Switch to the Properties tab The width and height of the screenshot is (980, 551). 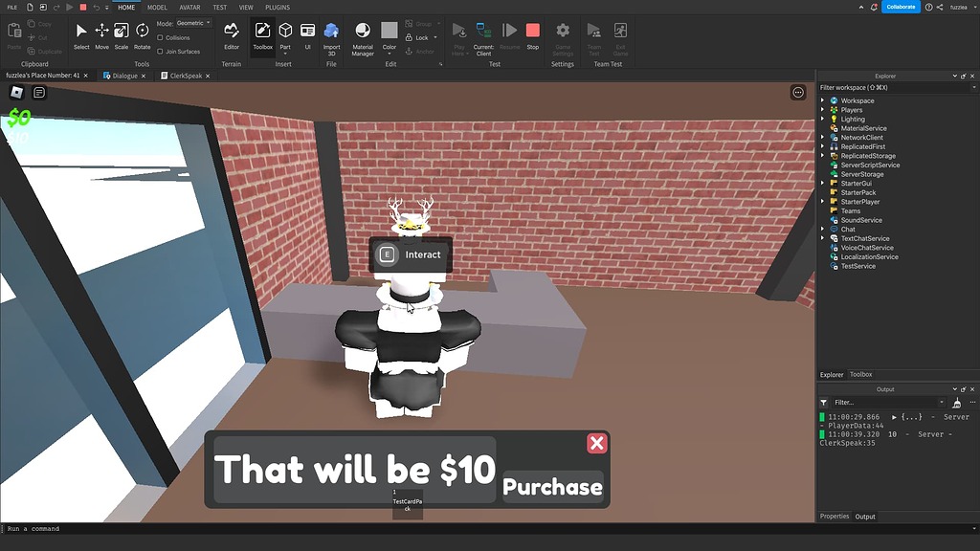(x=834, y=516)
